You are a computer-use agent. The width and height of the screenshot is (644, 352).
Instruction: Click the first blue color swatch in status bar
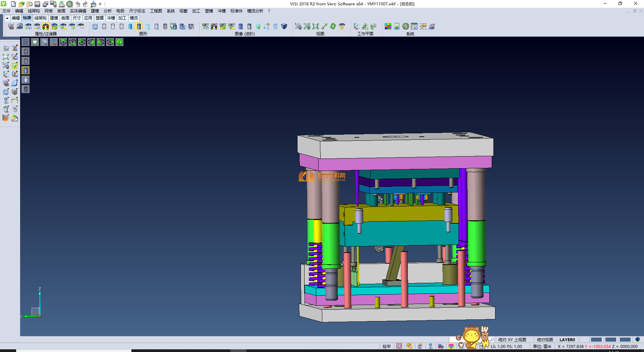coord(596,340)
